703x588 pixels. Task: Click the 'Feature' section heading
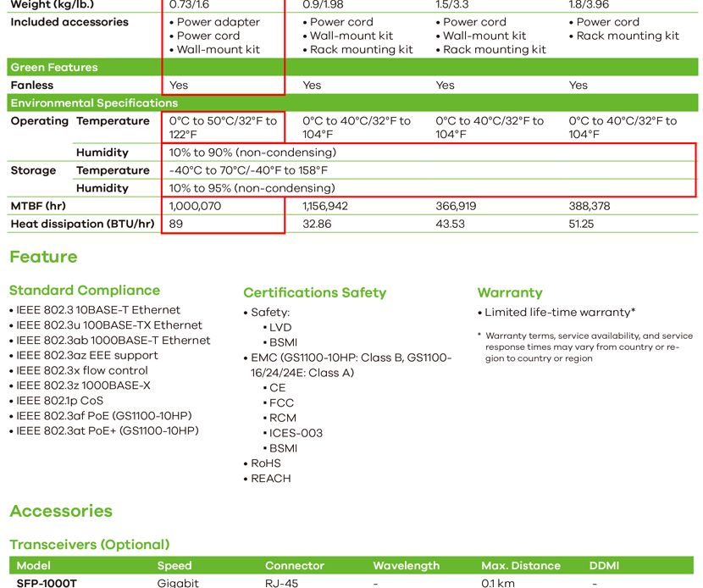tap(43, 257)
